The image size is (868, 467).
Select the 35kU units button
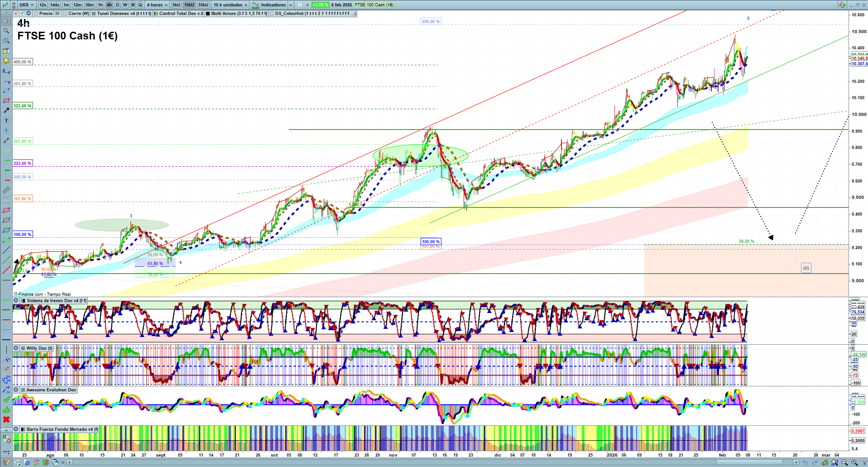[x=203, y=5]
